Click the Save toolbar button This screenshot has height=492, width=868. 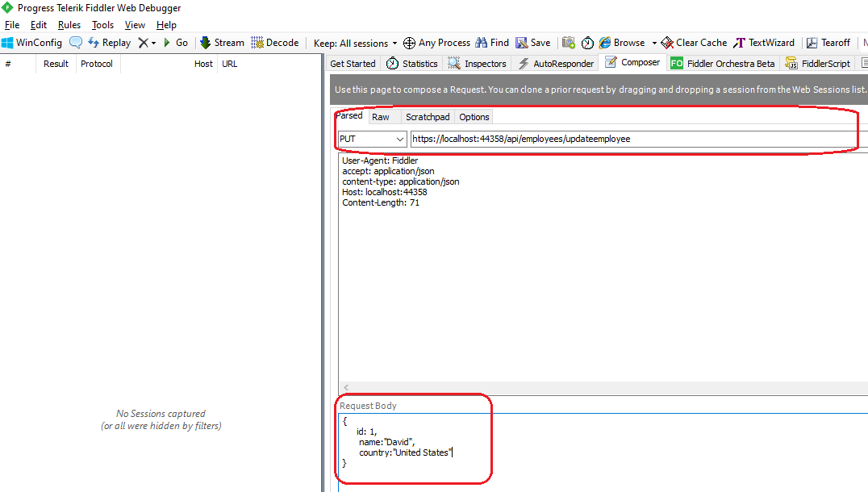tap(533, 43)
